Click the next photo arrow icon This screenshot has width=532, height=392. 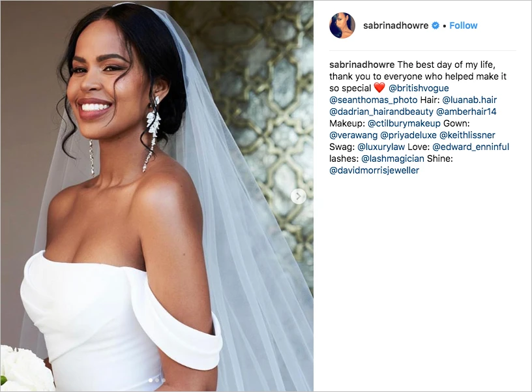[x=298, y=196]
